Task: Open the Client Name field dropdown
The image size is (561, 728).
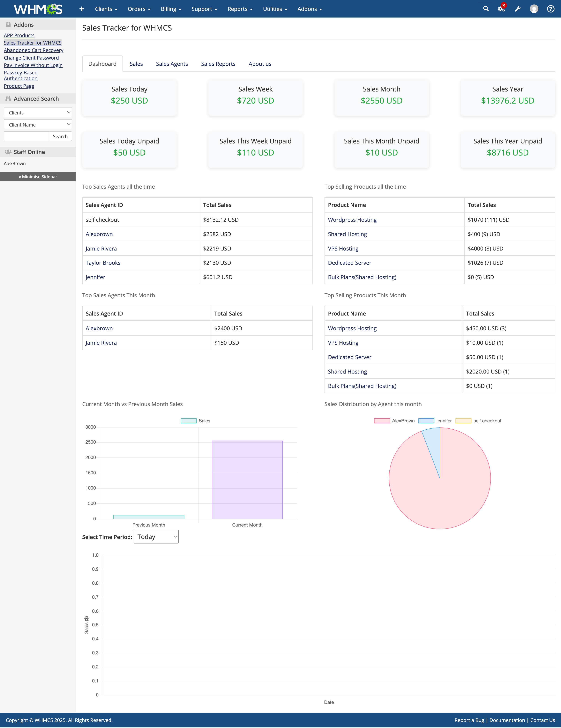Action: (38, 125)
